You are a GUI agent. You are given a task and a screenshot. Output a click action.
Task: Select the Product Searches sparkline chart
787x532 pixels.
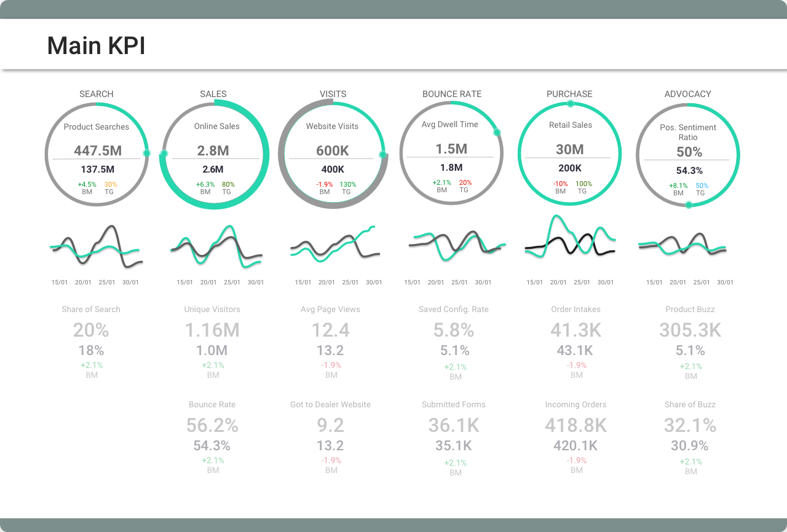[97, 244]
